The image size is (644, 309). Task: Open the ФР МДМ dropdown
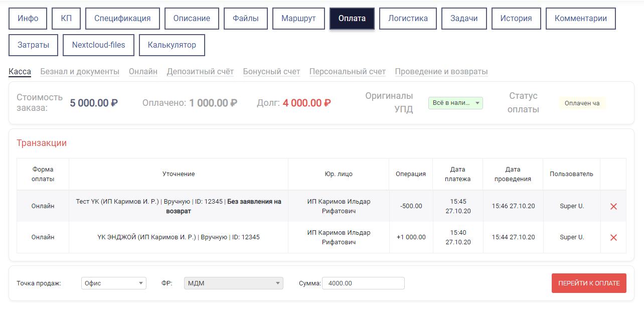[x=234, y=283]
